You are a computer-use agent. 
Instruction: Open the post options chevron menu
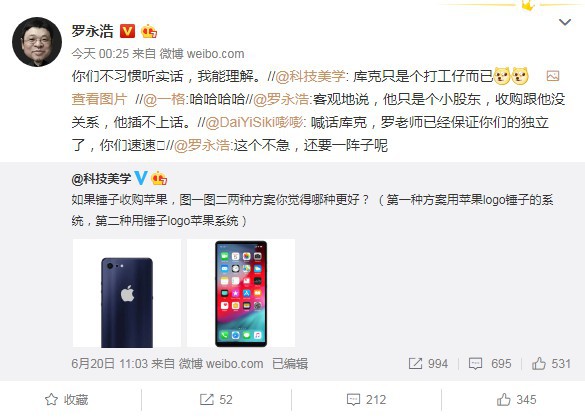coord(564,22)
